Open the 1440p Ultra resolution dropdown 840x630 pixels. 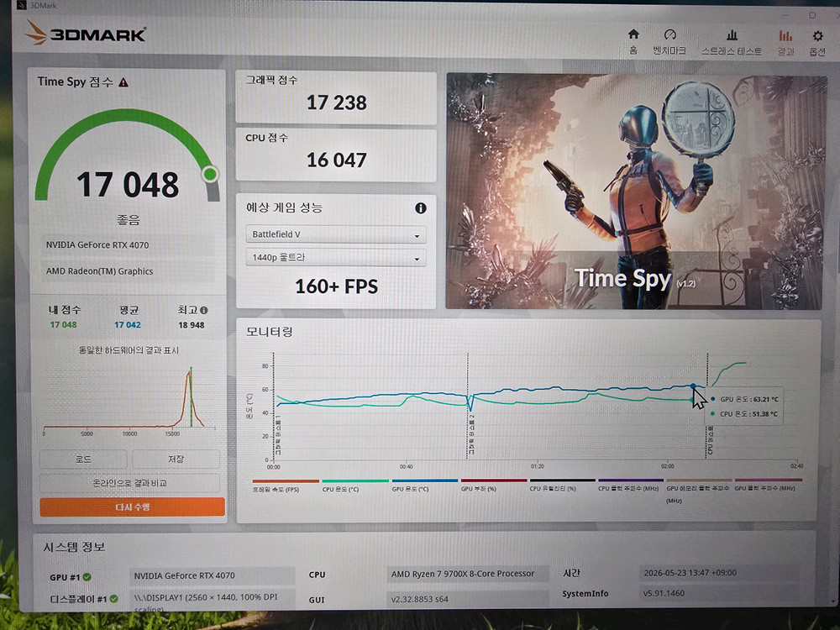pyautogui.click(x=336, y=258)
